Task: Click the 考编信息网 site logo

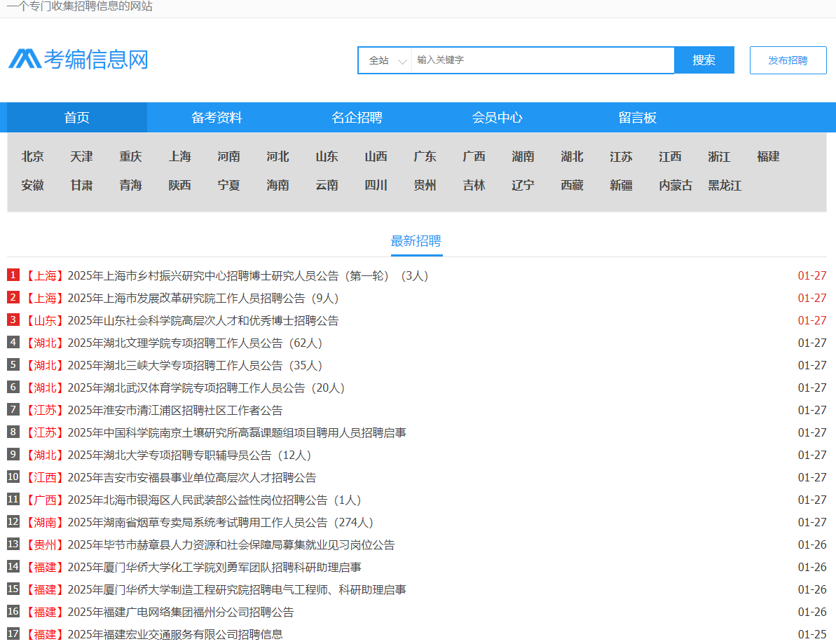Action: tap(78, 60)
